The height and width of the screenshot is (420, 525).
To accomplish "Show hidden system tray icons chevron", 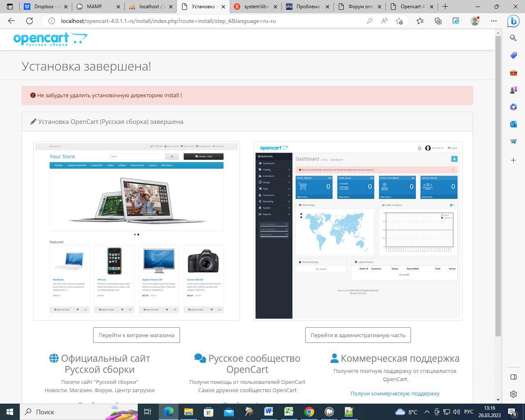I will coord(427,412).
